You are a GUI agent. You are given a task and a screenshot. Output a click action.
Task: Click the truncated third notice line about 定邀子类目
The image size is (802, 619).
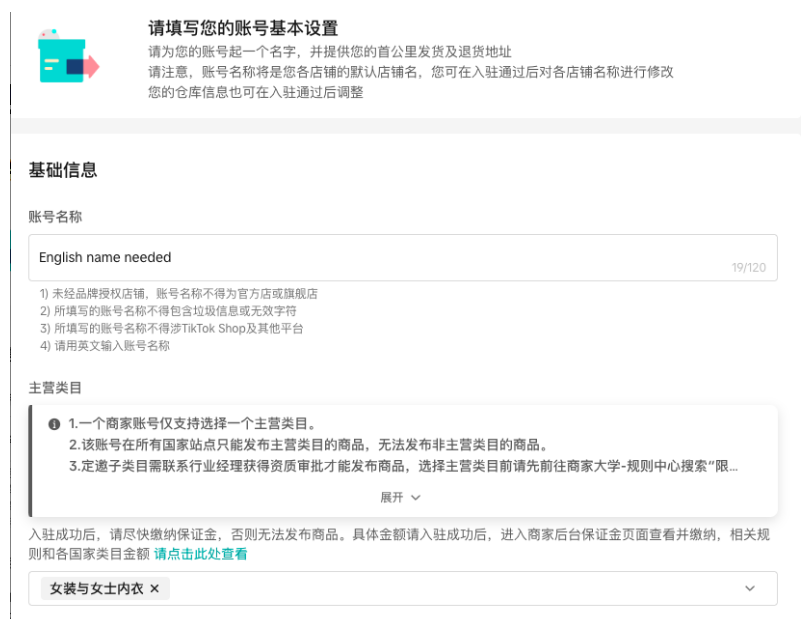click(x=400, y=466)
